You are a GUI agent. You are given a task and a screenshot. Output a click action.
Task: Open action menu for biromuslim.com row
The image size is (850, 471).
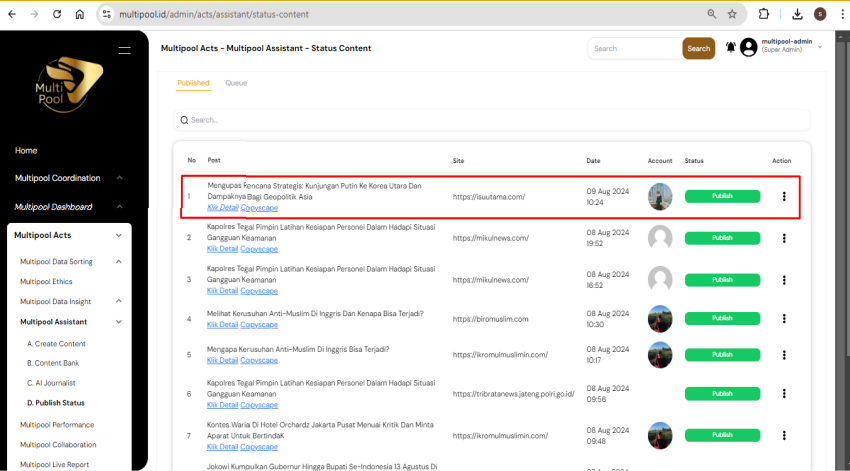[x=784, y=319]
